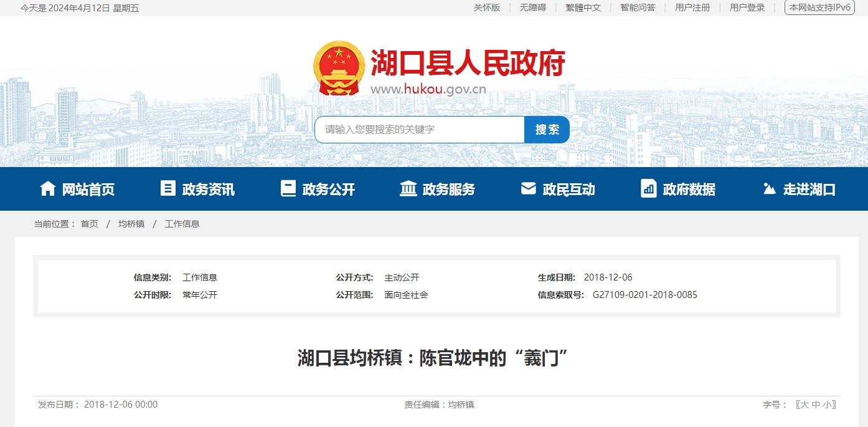This screenshot has width=868, height=427.
Task: Click the mountain icon beside 走进湖口
Action: pyautogui.click(x=770, y=189)
